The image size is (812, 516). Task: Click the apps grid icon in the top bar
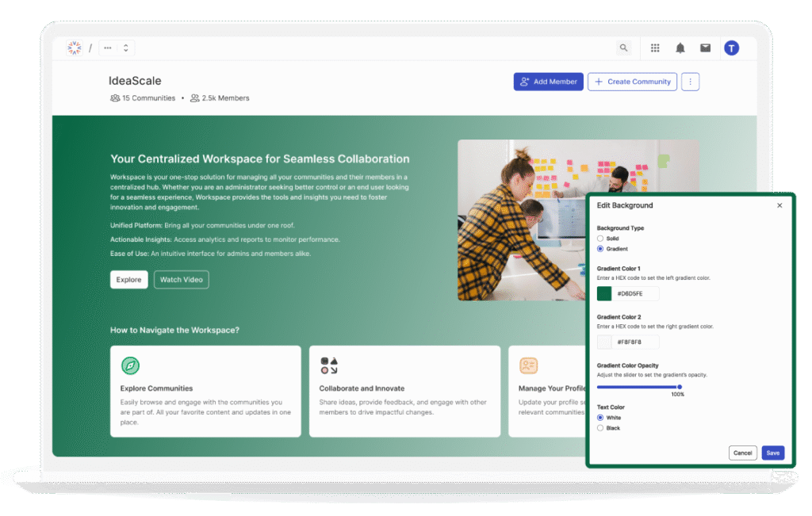655,48
